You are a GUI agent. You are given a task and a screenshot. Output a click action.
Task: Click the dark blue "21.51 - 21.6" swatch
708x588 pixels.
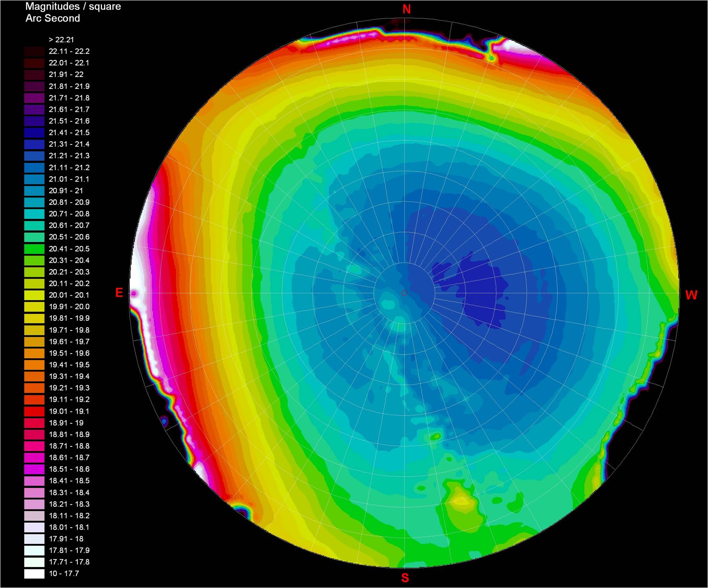point(34,121)
